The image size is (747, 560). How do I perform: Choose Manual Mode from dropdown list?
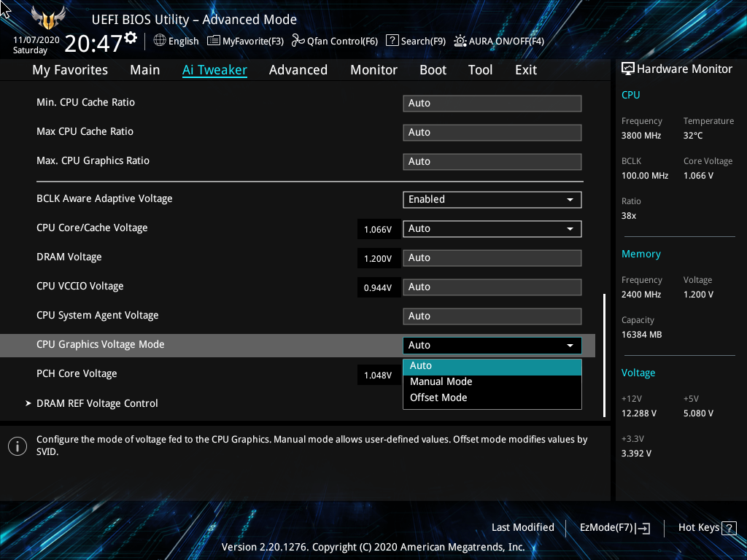tap(492, 382)
